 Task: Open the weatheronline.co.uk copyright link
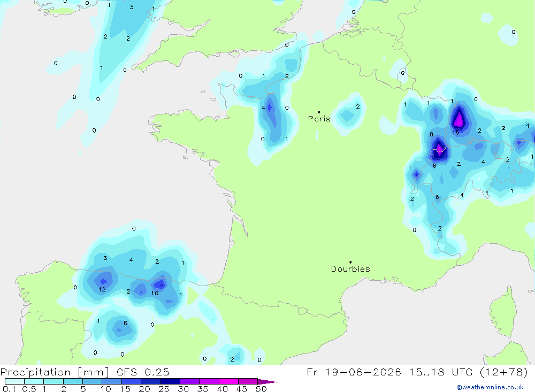(490, 387)
